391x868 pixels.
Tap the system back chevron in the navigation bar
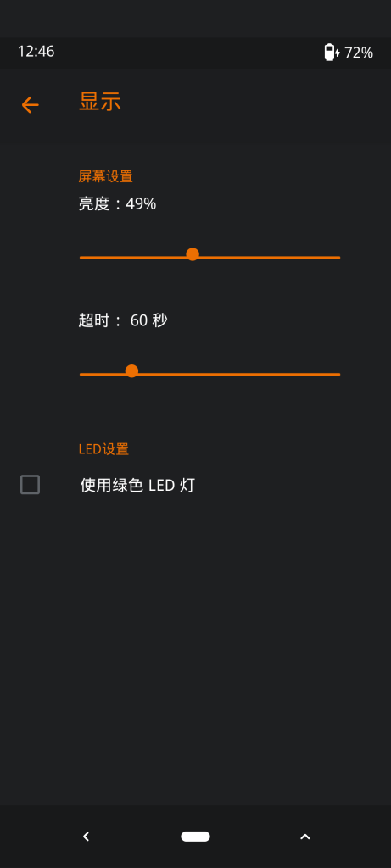(86, 837)
